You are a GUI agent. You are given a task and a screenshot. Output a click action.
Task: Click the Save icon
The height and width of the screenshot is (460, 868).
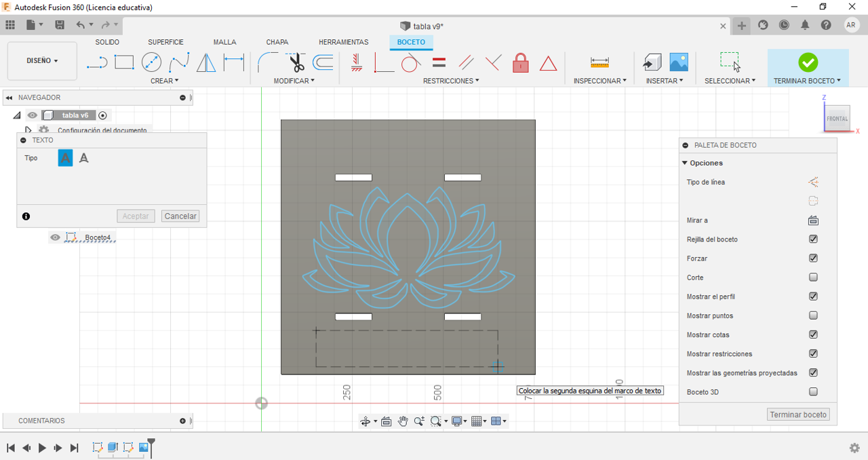pos(60,25)
